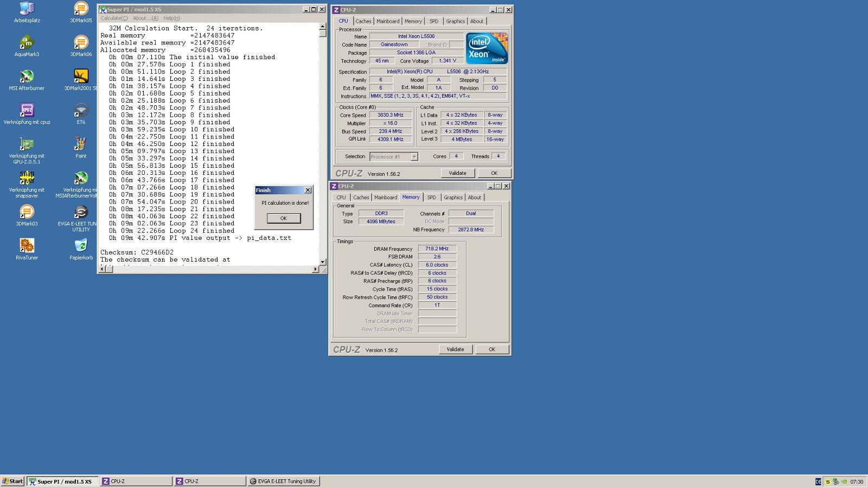Click OK in lower CPU-Z Memory window
Image resolution: width=868 pixels, height=488 pixels.
tap(492, 349)
